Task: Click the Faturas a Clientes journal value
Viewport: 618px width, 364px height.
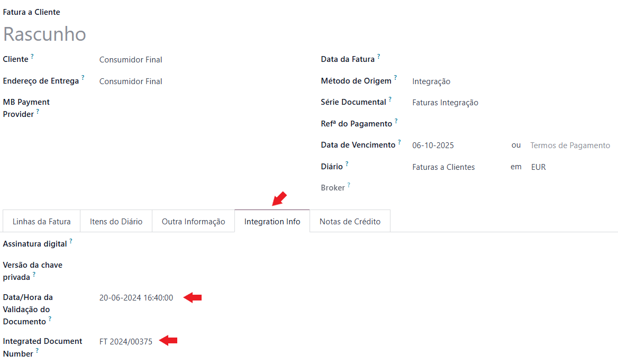Action: click(443, 167)
